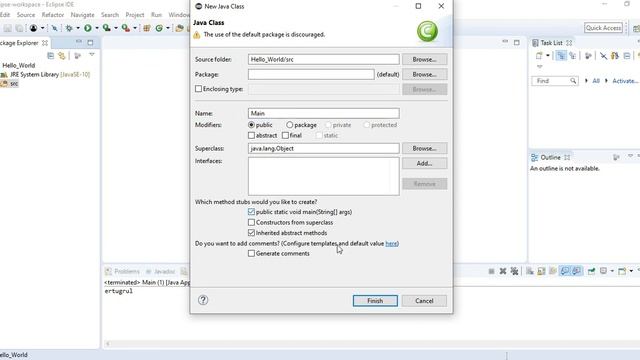Screen dimensions: 640x360
Task: Click into the Name field containing Main
Action: pos(324,113)
